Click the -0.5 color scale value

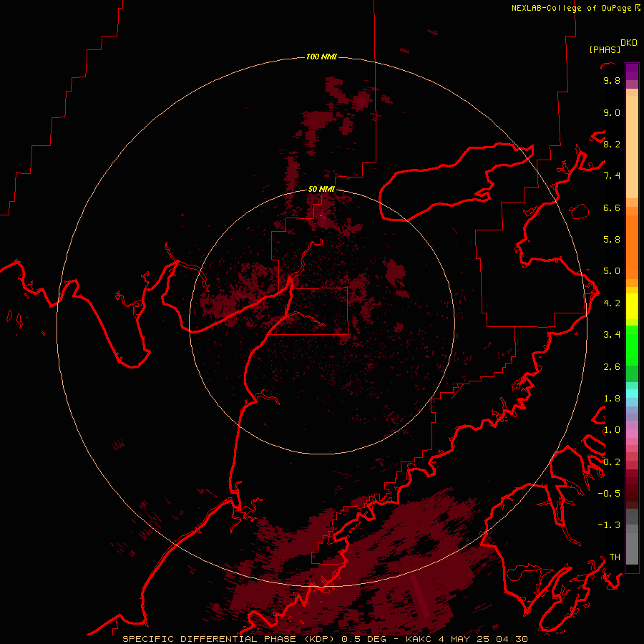coord(609,493)
